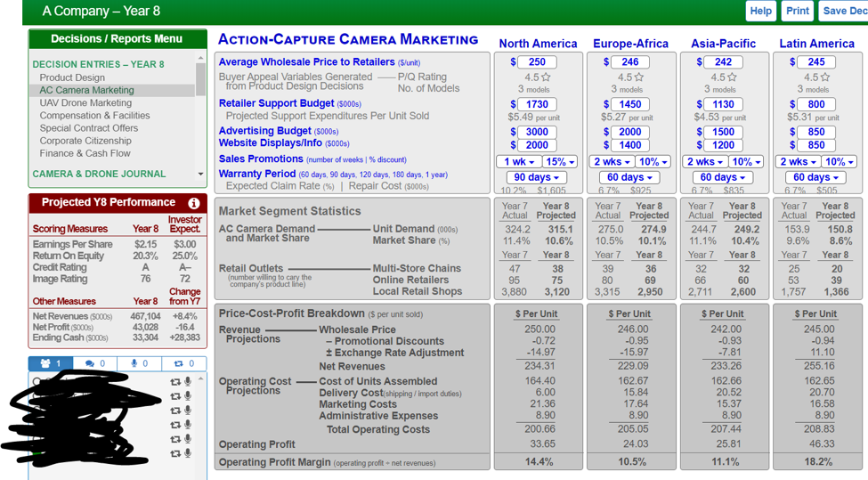Click the Europe-Africa region heading
Screen dimensions: 868x480
tap(630, 44)
